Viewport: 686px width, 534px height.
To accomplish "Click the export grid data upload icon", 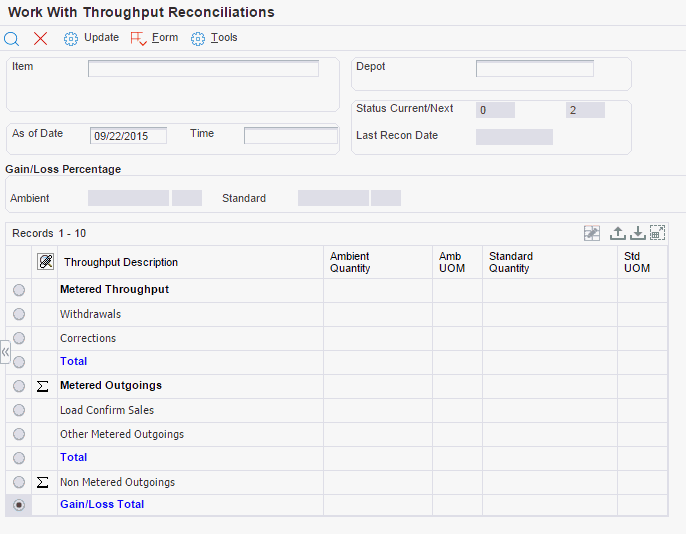I will [618, 233].
